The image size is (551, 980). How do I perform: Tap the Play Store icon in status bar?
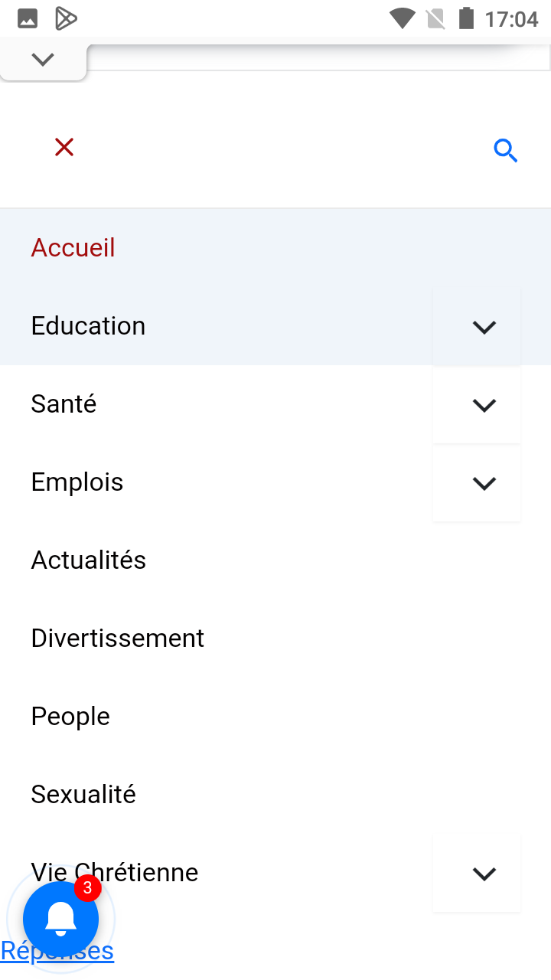tap(66, 18)
